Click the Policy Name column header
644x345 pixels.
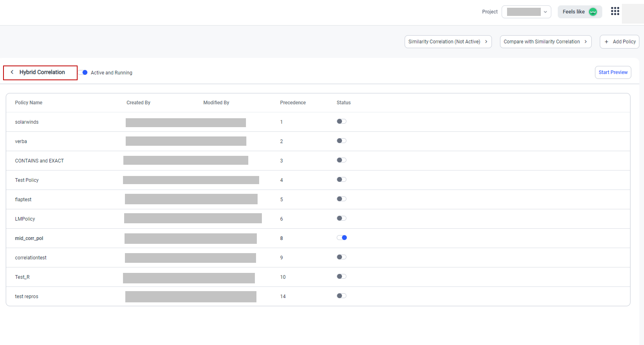tap(29, 103)
